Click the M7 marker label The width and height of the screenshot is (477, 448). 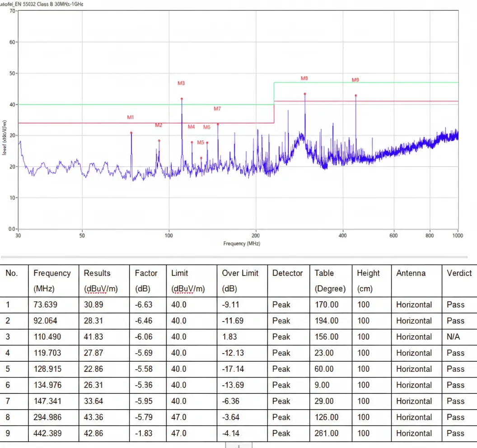(217, 108)
